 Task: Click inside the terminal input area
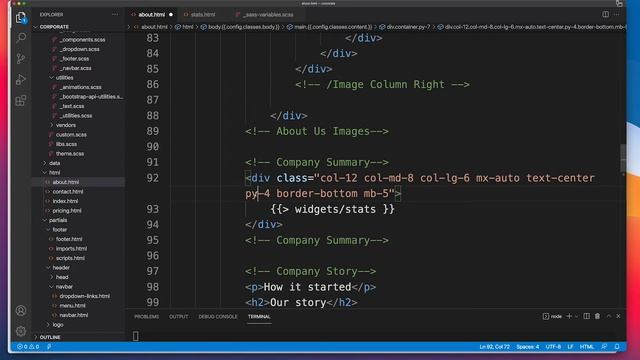point(376,336)
